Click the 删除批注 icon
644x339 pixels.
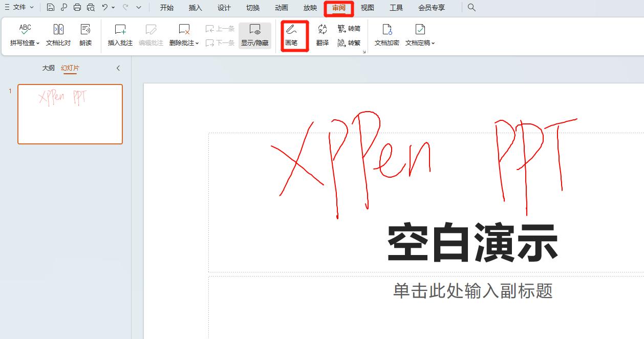(x=184, y=29)
